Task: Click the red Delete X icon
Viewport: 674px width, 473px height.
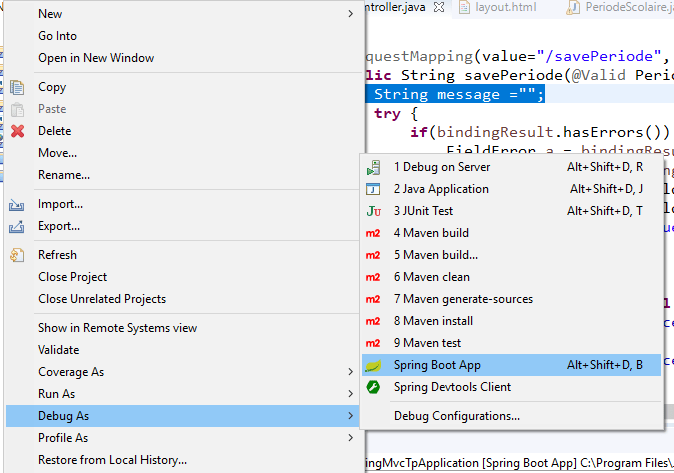Action: coord(17,131)
